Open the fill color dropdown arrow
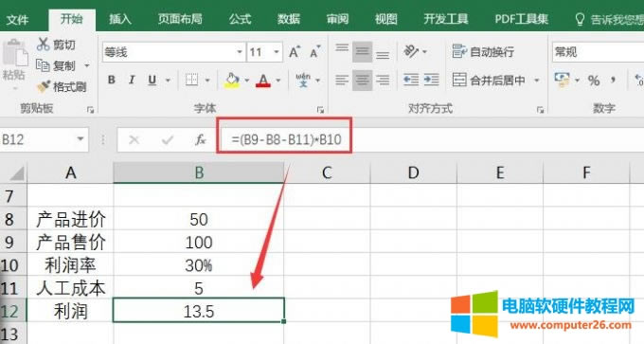Image resolution: width=644 pixels, height=344 pixels. [247, 81]
